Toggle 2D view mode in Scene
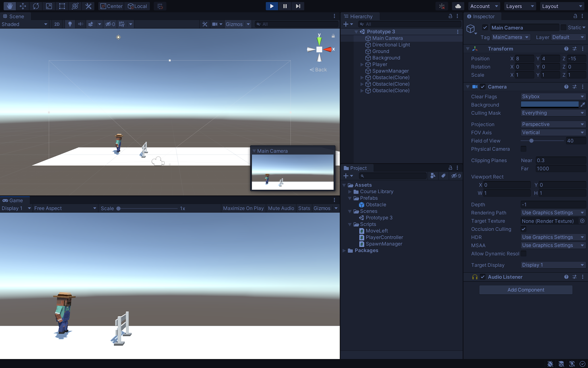 pyautogui.click(x=57, y=24)
